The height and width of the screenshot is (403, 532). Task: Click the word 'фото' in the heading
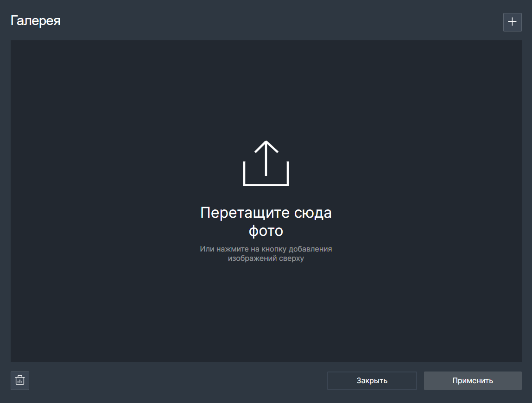(x=266, y=231)
